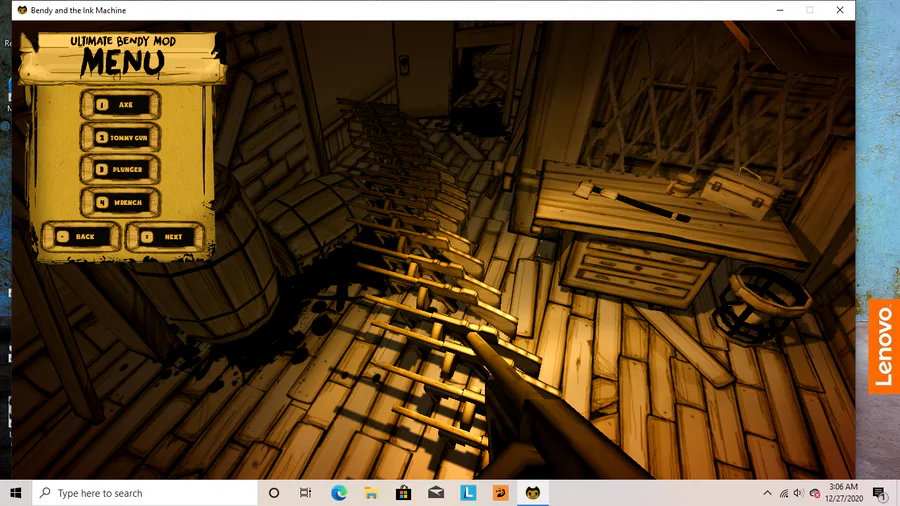Click the axe lying on the desk

[x=631, y=201]
